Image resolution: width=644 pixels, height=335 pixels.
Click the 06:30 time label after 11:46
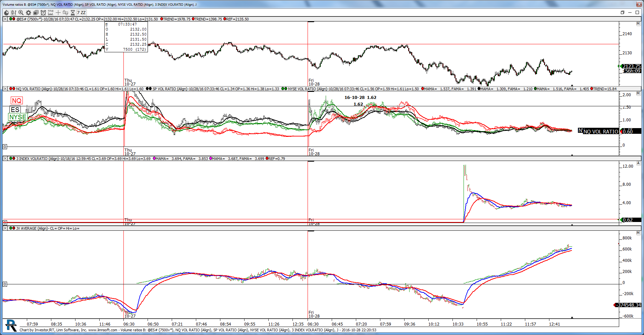[129, 324]
